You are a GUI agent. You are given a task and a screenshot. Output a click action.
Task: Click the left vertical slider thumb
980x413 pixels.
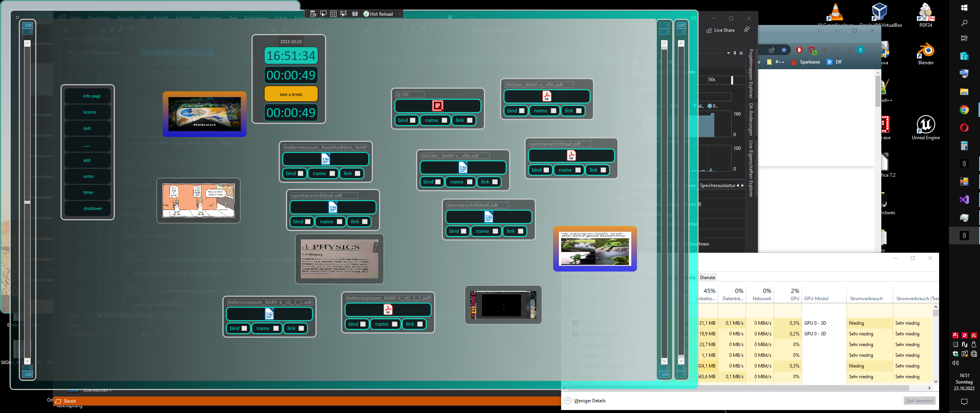click(28, 202)
